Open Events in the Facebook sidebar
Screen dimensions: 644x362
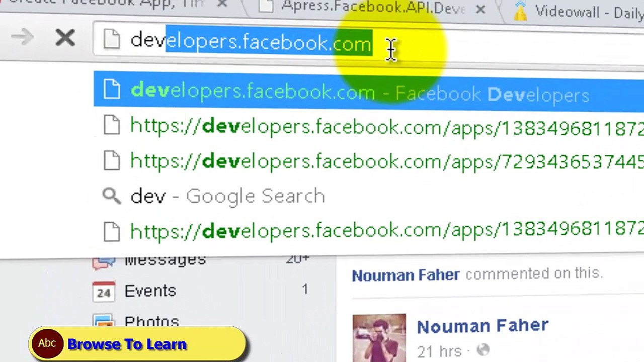point(150,291)
